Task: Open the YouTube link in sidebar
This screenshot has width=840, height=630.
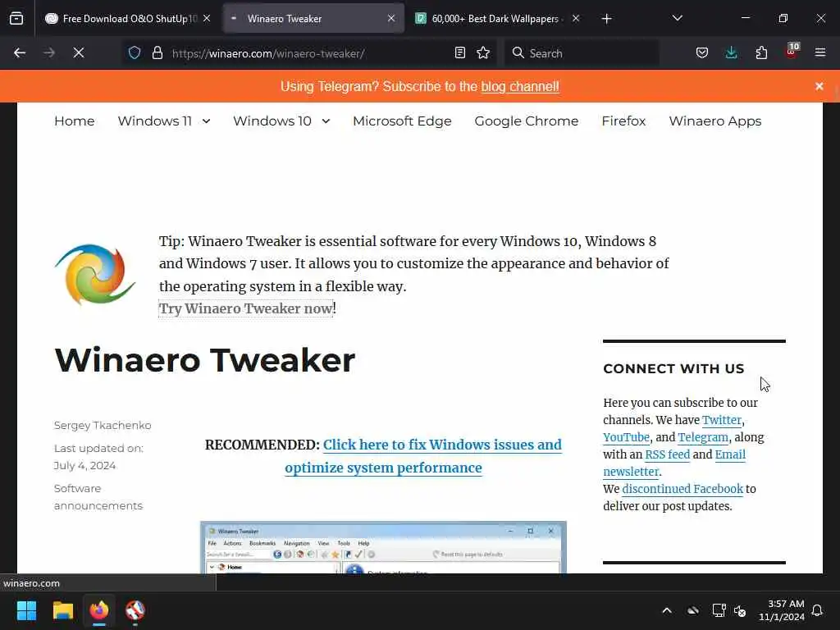Action: 626,437
